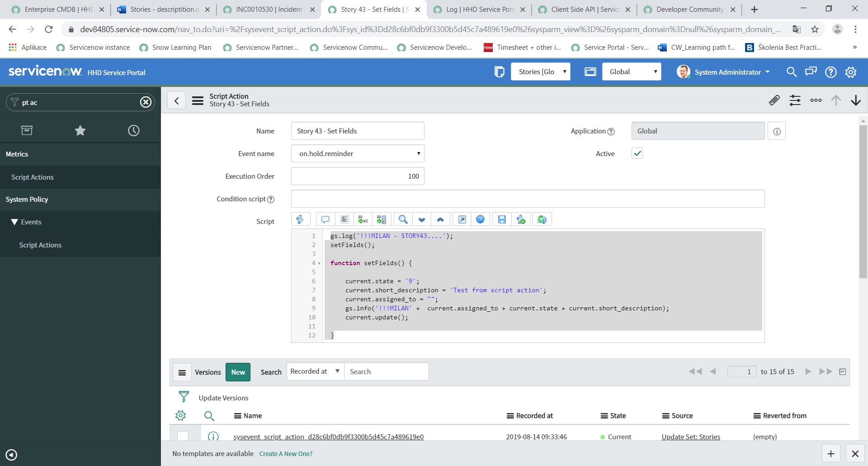
Task: Click the magnifier search icon in script toolbar
Action: click(x=403, y=219)
